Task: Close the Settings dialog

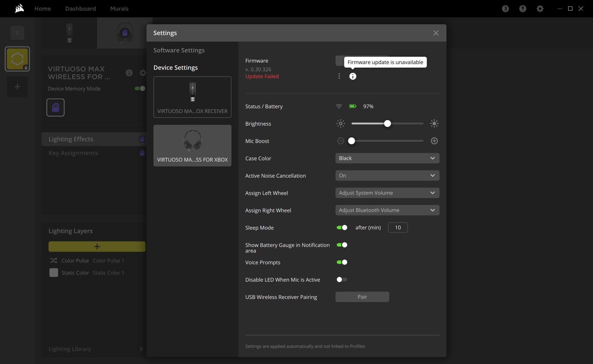Action: (436, 33)
